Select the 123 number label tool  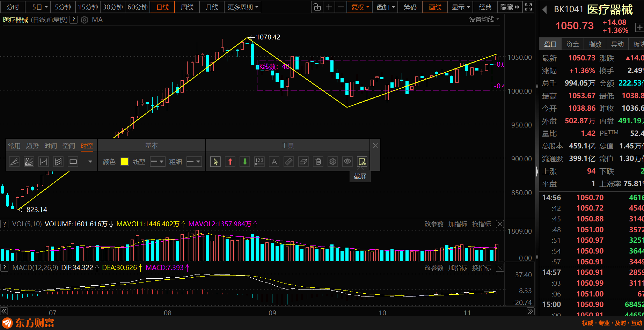point(259,162)
